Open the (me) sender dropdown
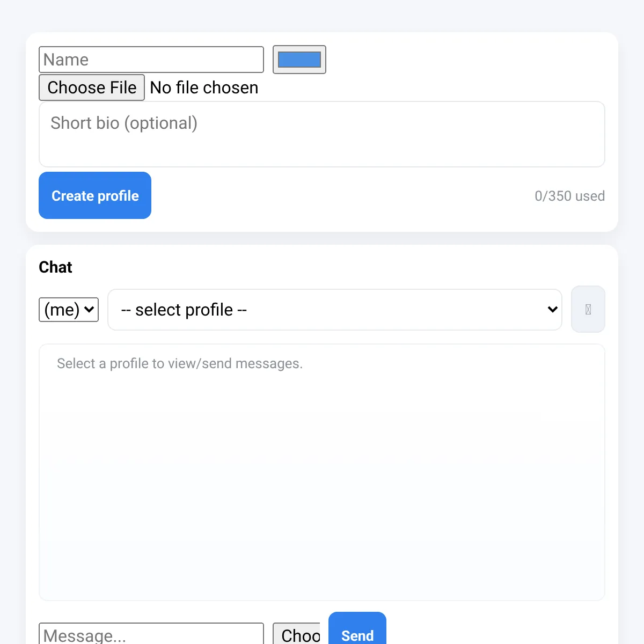 tap(69, 310)
